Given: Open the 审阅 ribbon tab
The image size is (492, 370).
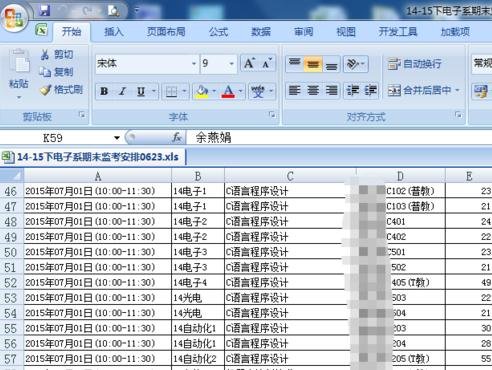Looking at the screenshot, I should click(x=303, y=32).
